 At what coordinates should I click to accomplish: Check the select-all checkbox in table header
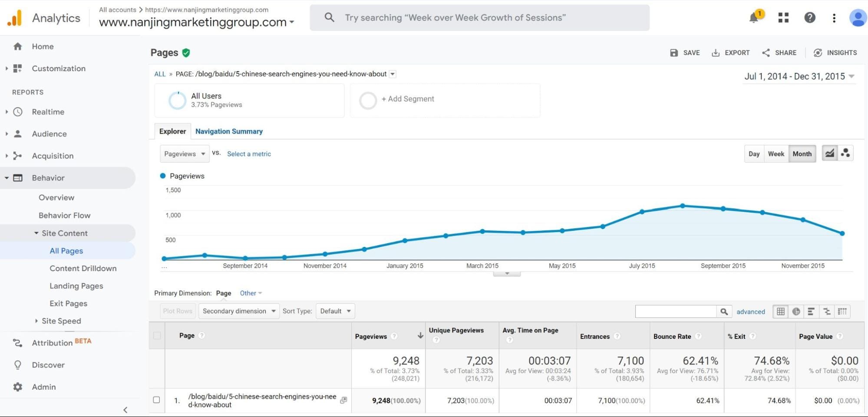pos(157,335)
